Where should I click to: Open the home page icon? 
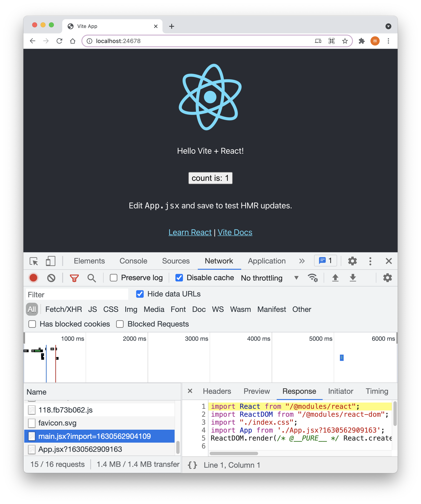point(73,41)
